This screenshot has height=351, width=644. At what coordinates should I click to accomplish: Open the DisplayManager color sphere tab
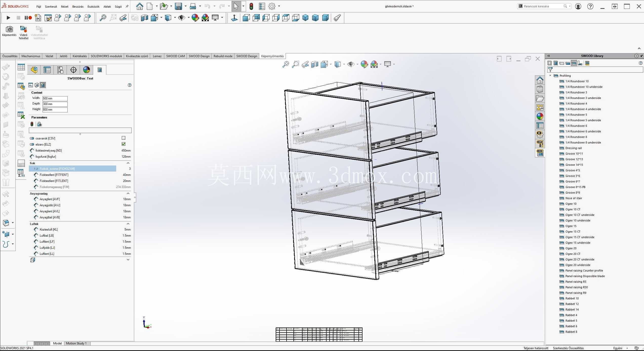pos(87,70)
